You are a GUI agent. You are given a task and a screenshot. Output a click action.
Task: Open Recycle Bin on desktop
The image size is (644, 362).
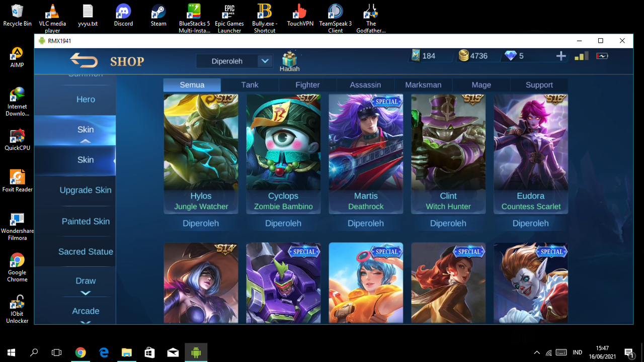pyautogui.click(x=17, y=15)
